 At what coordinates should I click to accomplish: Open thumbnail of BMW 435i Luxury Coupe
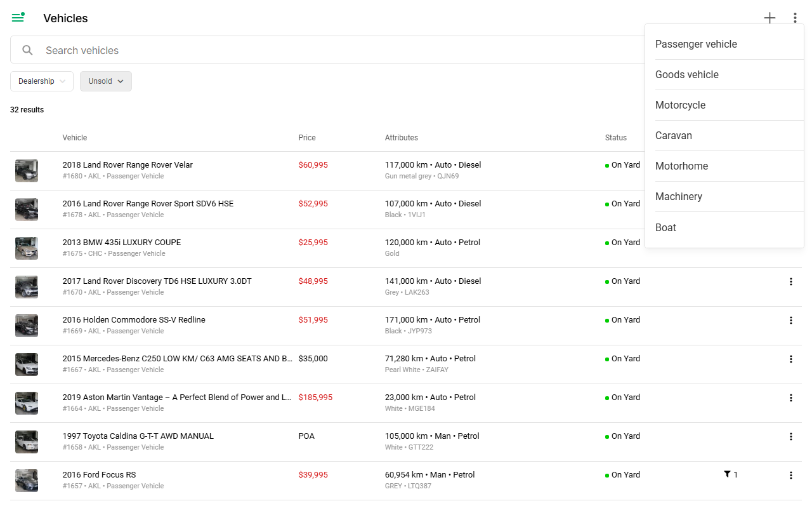[27, 248]
